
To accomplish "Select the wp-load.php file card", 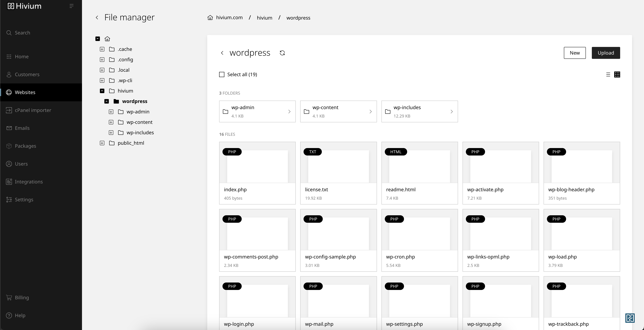I will 582,240.
